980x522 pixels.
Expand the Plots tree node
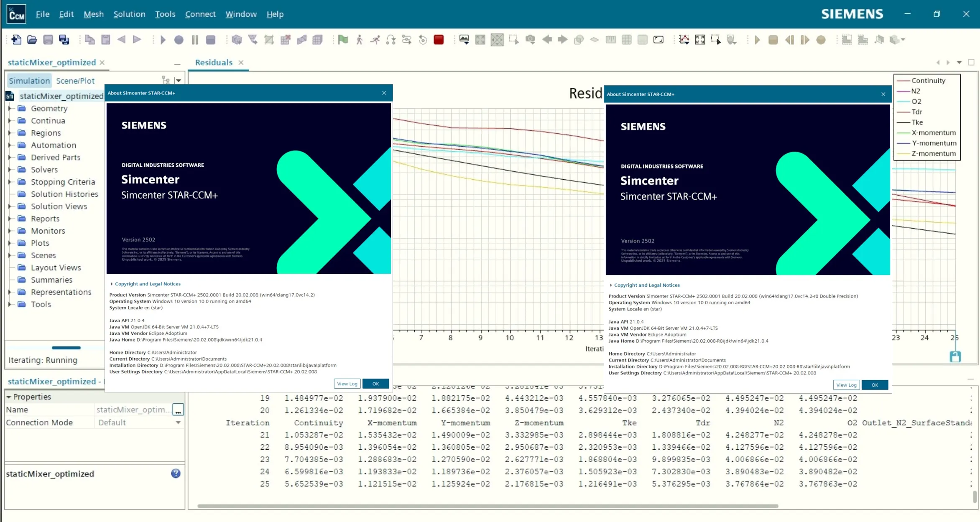point(10,243)
